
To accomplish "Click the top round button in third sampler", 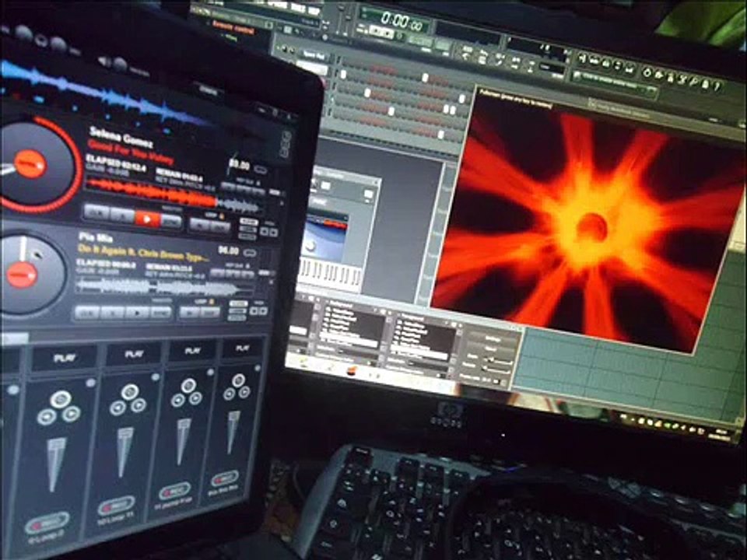I will tap(188, 385).
